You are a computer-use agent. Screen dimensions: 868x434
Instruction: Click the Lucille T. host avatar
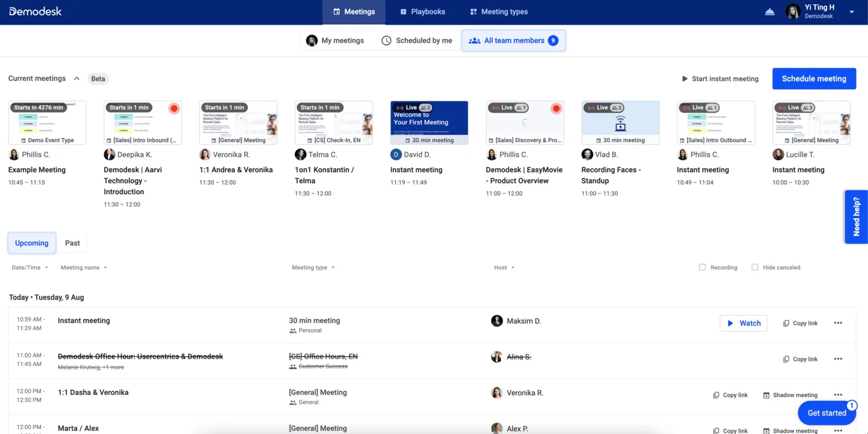pos(778,155)
